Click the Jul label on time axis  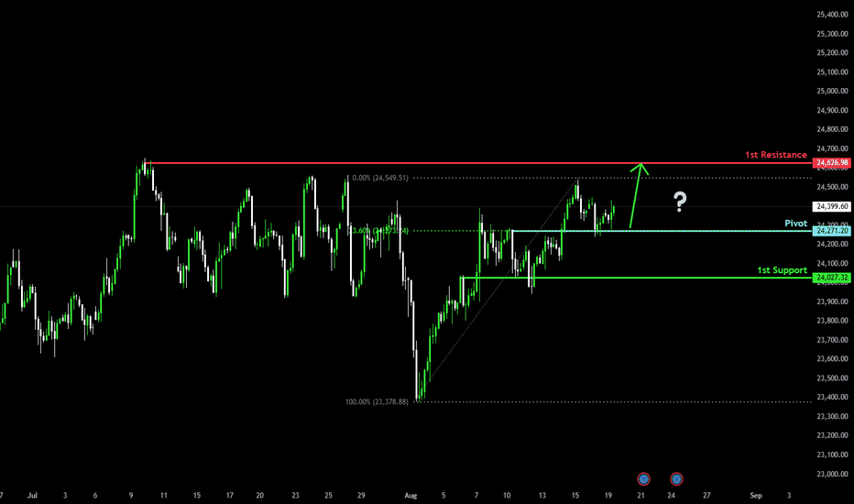coord(32,495)
